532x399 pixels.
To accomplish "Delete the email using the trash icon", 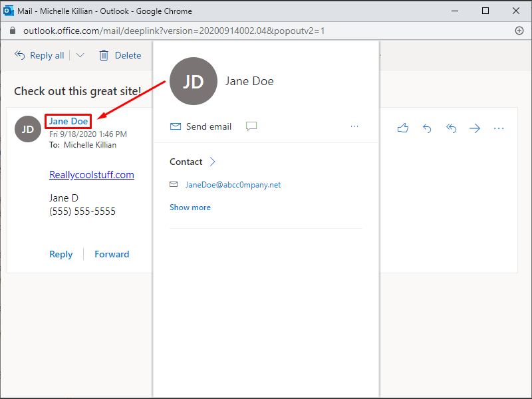I will point(105,55).
